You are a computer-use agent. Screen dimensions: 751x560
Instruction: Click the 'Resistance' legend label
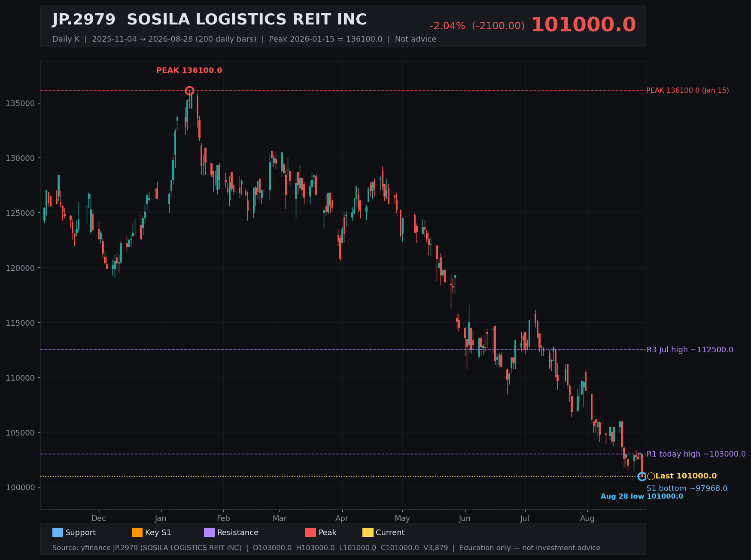(x=238, y=533)
